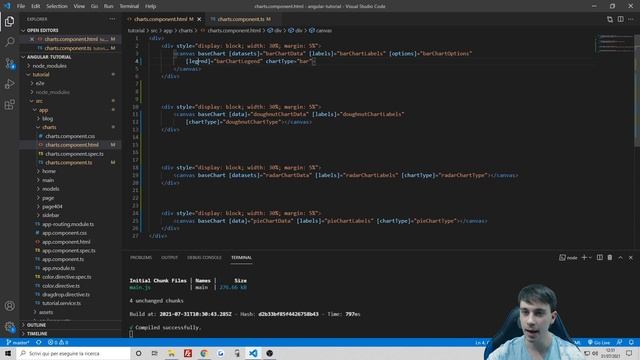The image size is (640, 360).
Task: Add a new terminal with plus icon
Action: coord(584,258)
